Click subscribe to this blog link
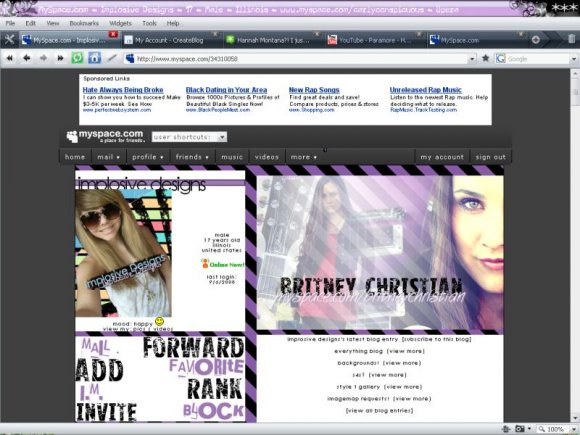 [436, 339]
